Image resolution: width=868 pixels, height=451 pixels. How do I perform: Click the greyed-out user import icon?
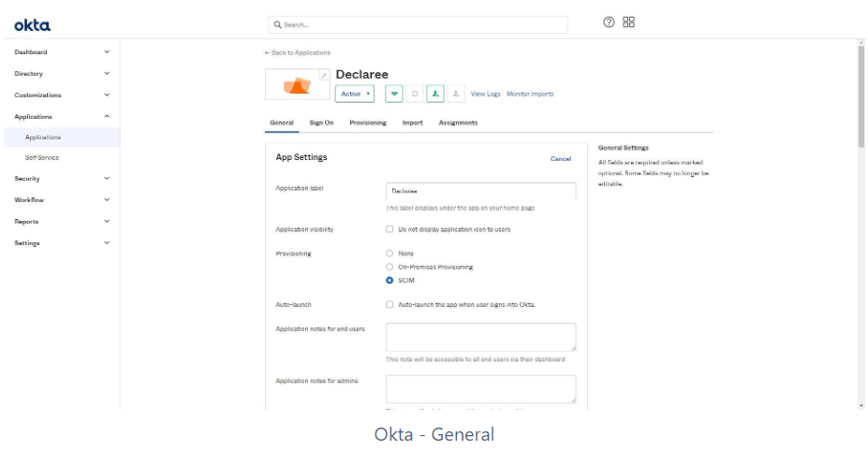tap(456, 94)
